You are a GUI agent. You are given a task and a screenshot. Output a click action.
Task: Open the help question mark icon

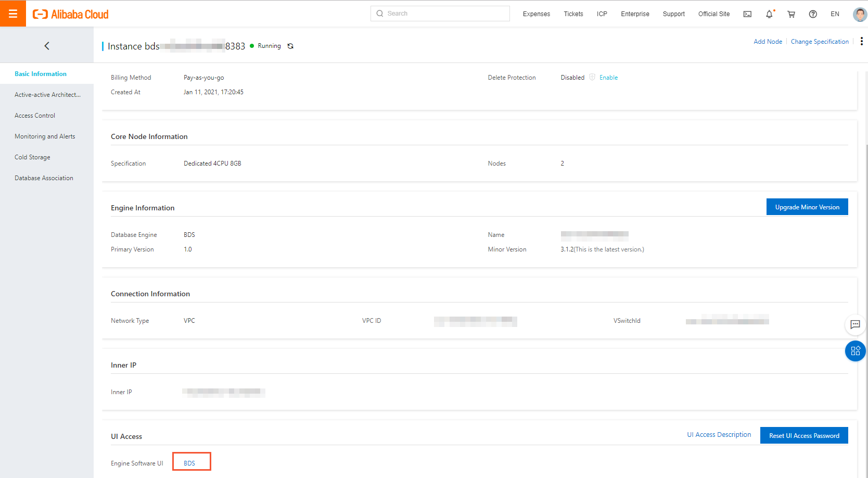(813, 14)
